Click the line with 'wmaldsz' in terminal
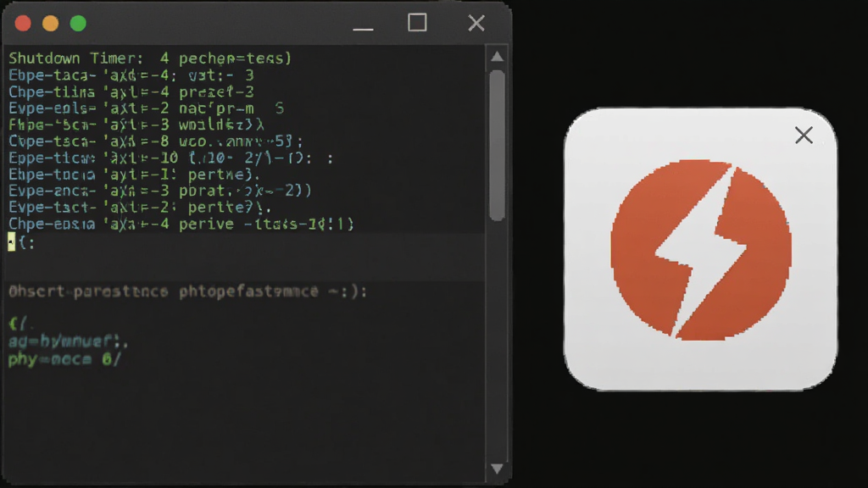The height and width of the screenshot is (488, 868). coord(136,125)
